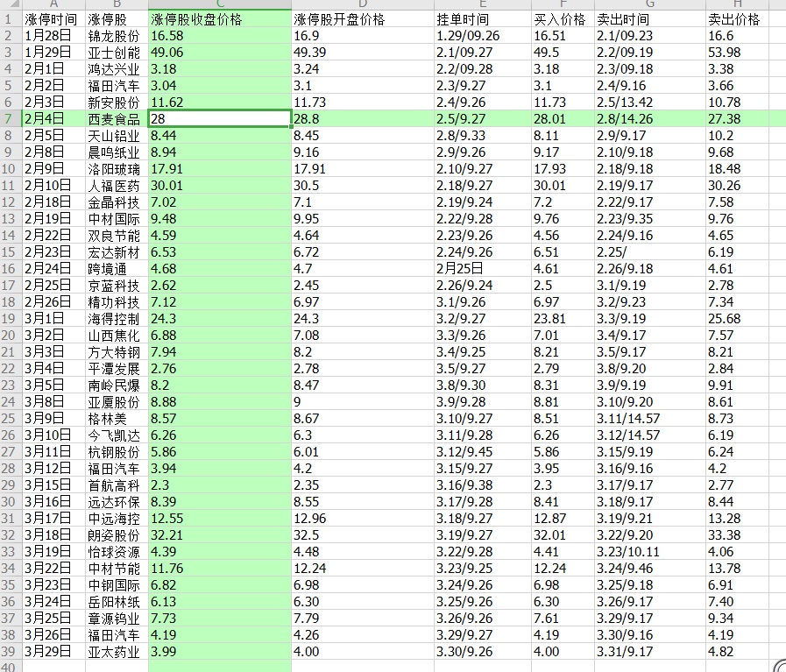Viewport: 786px width, 672px height.
Task: Select cell 海得控制
Action: (117, 318)
